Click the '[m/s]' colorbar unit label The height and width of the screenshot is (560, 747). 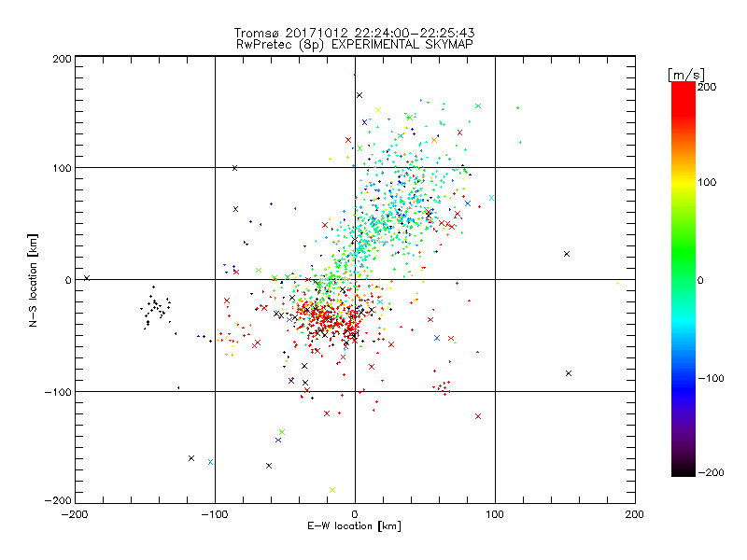pos(686,75)
